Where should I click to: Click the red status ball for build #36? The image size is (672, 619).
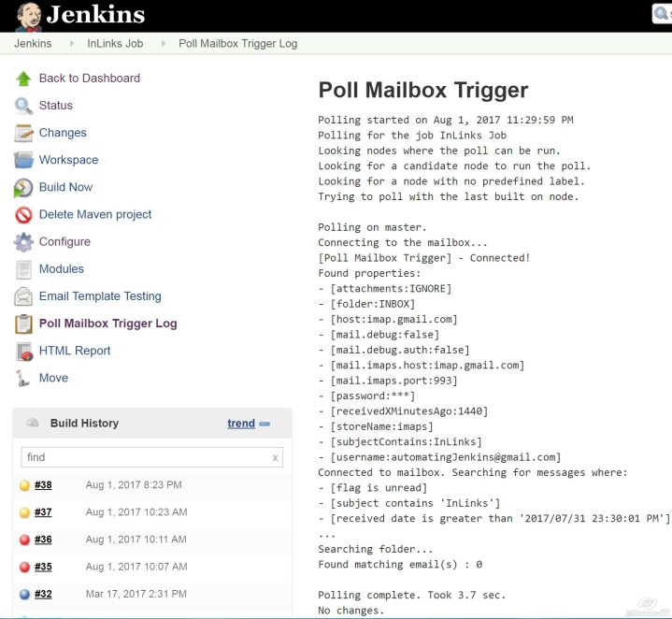click(x=25, y=540)
